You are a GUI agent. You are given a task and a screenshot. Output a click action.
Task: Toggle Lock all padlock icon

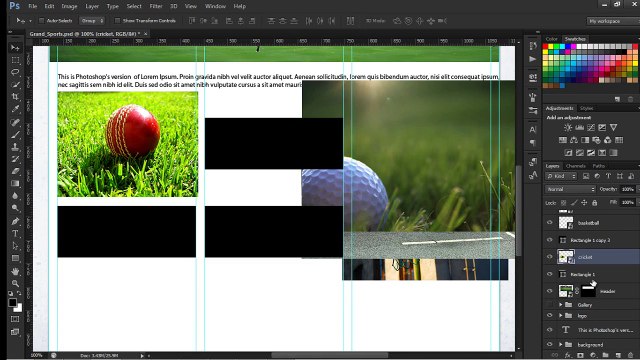point(595,202)
